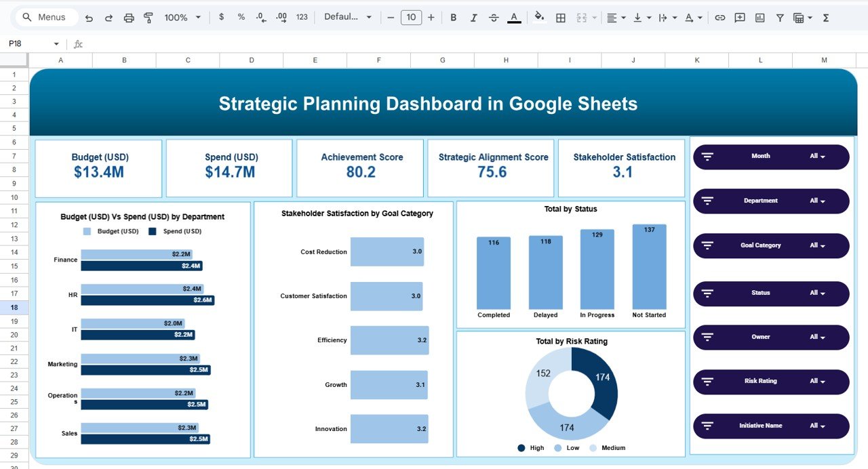Undo the last action

pos(89,18)
